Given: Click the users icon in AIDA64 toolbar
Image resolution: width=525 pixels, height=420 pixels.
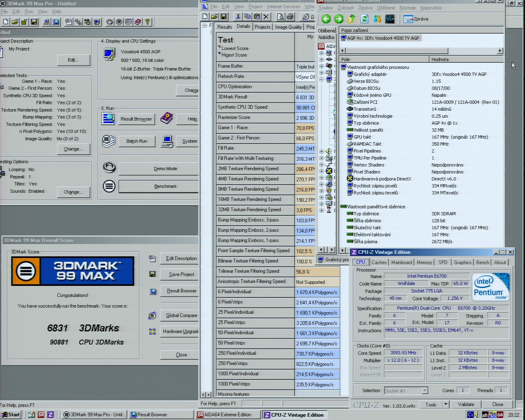Looking at the screenshot, I should 377,18.
